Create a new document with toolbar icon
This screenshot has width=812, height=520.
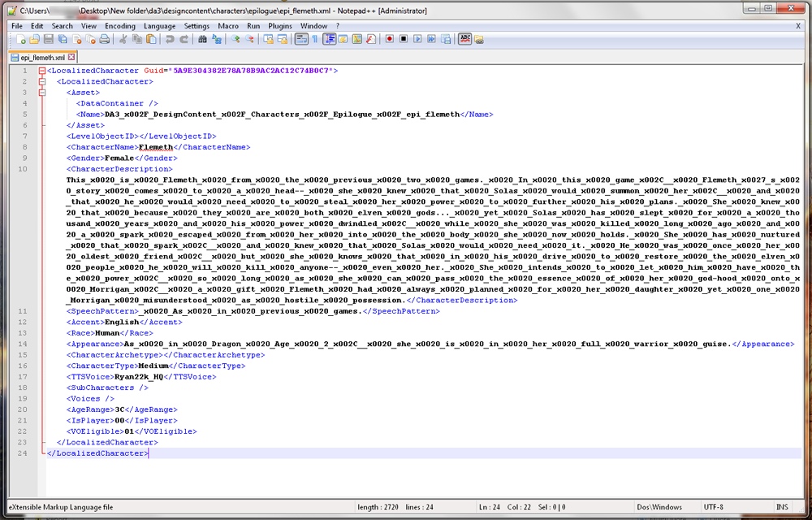[x=22, y=39]
